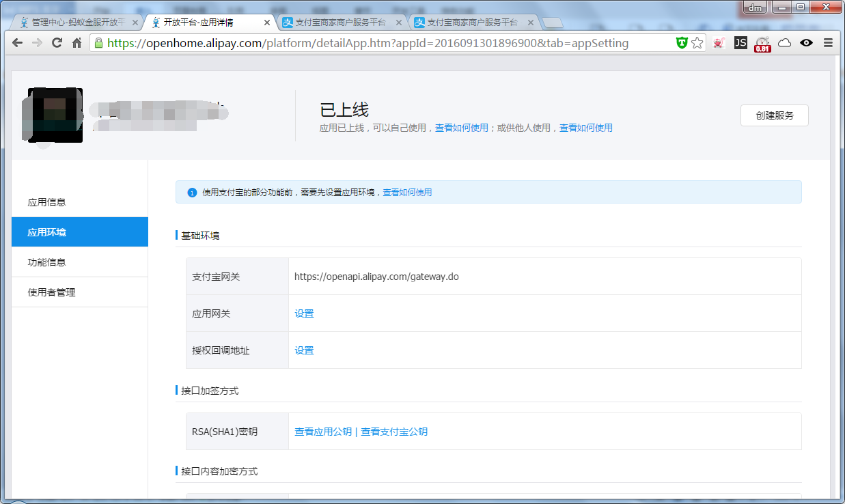The width and height of the screenshot is (845, 504).
Task: Open second 查看如何使用 link for others
Action: [x=586, y=128]
